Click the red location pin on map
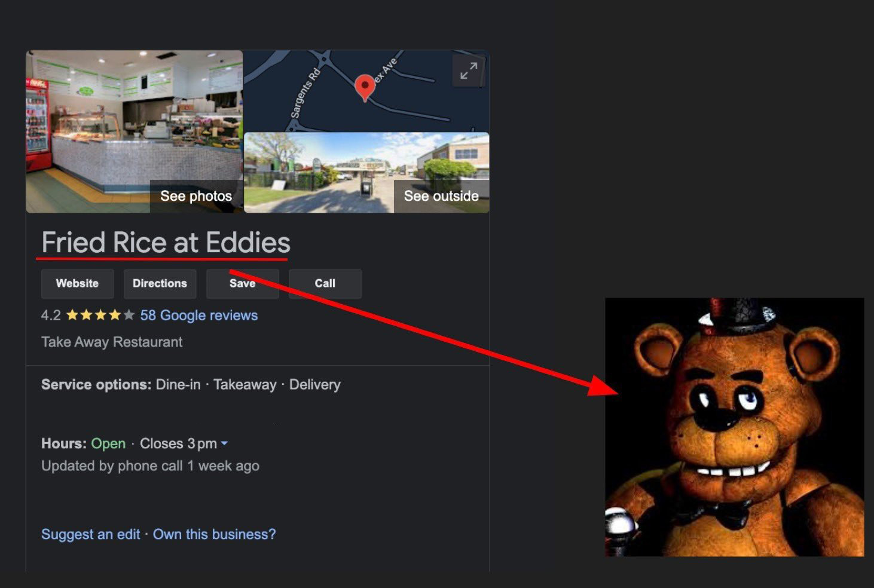 pyautogui.click(x=365, y=87)
